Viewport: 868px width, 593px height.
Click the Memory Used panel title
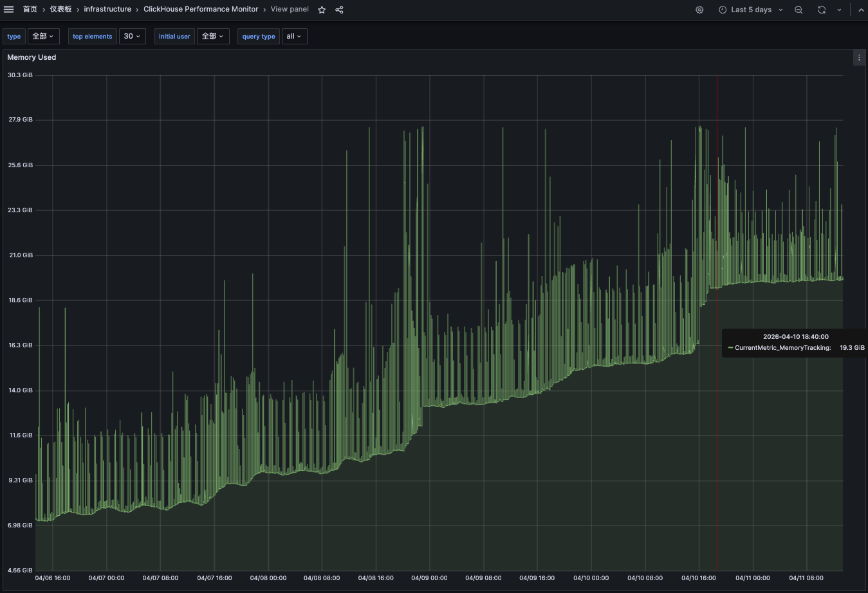tap(32, 57)
